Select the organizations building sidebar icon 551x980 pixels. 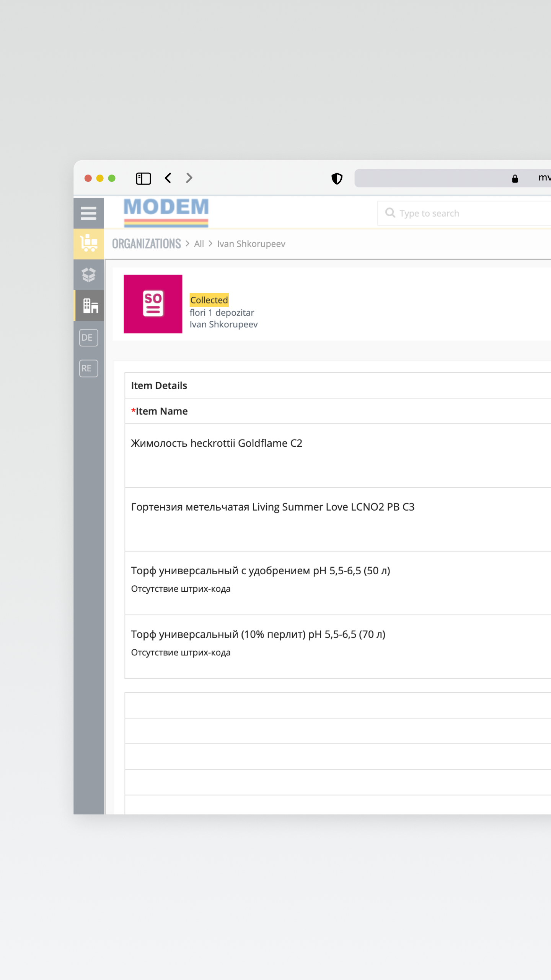[90, 305]
